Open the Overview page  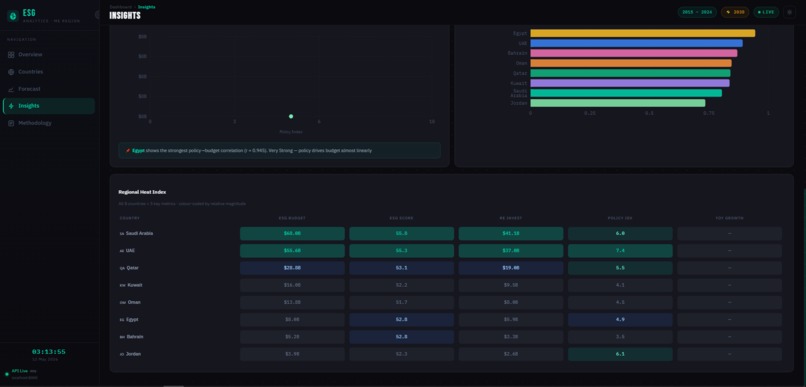pyautogui.click(x=49, y=55)
